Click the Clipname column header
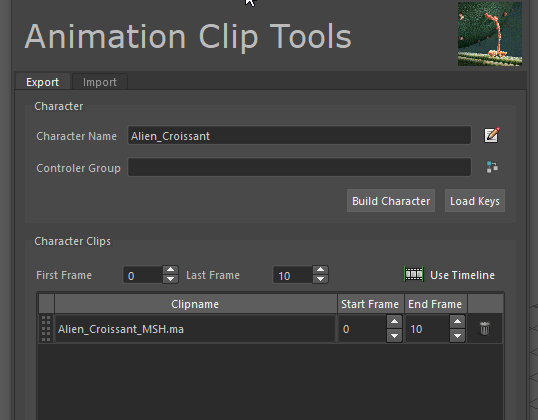This screenshot has height=420, width=538. coord(195,304)
